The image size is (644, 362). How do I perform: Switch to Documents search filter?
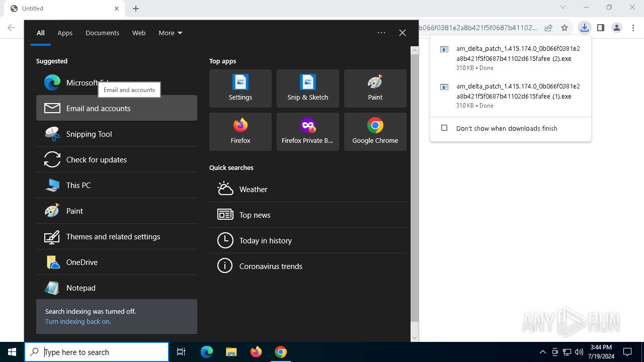102,33
